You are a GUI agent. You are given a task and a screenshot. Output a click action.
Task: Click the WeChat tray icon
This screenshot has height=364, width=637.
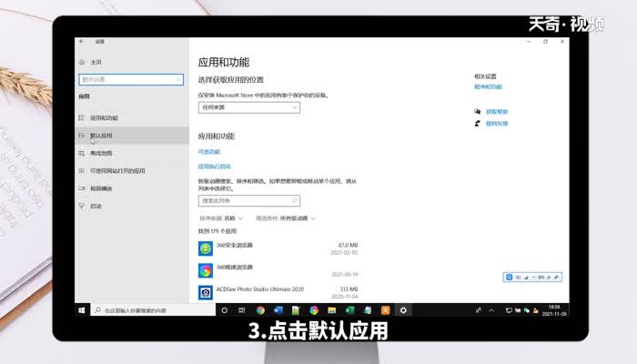(527, 310)
